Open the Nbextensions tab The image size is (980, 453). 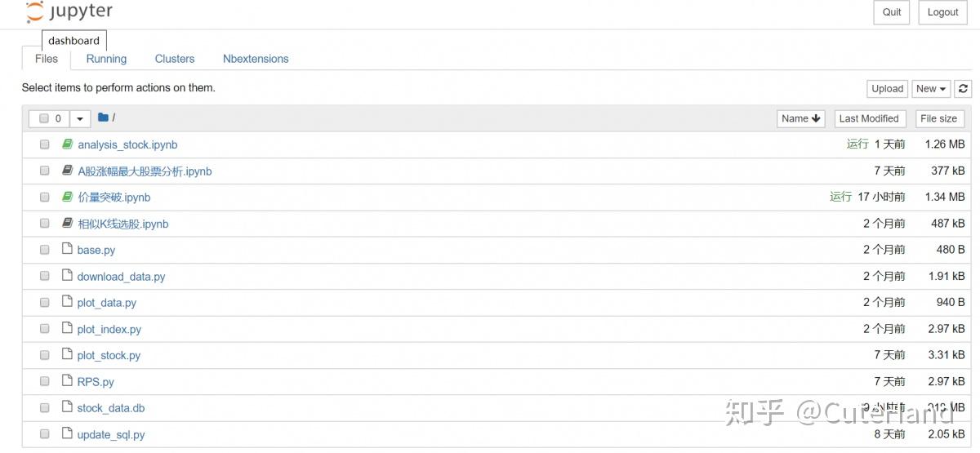click(256, 59)
